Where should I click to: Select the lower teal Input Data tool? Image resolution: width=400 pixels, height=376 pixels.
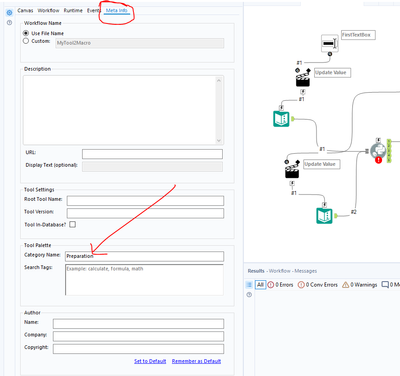point(324,216)
